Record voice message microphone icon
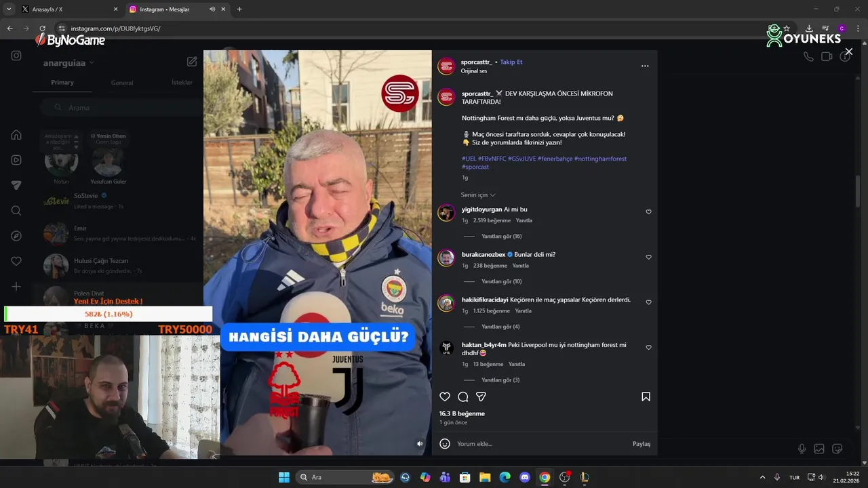This screenshot has width=868, height=488. point(802,449)
